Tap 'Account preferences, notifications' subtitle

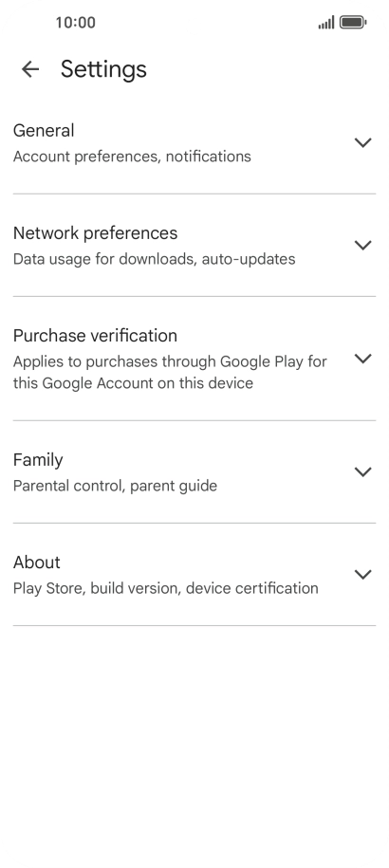(132, 157)
